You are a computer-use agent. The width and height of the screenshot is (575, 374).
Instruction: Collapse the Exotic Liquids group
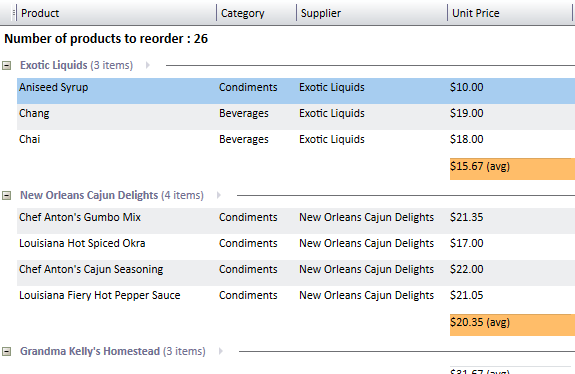7,66
